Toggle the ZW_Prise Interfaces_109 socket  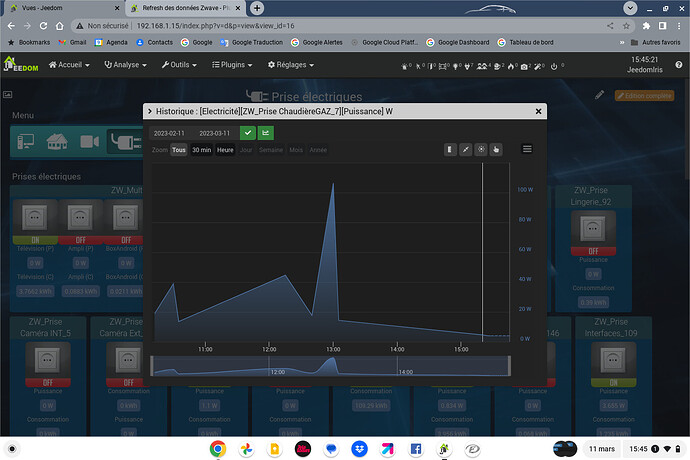pyautogui.click(x=613, y=364)
